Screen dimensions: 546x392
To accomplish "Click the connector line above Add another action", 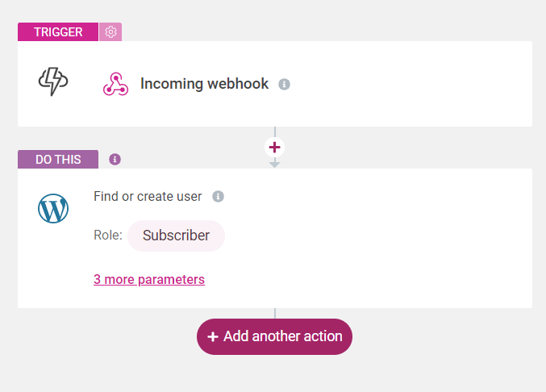I will (x=275, y=313).
